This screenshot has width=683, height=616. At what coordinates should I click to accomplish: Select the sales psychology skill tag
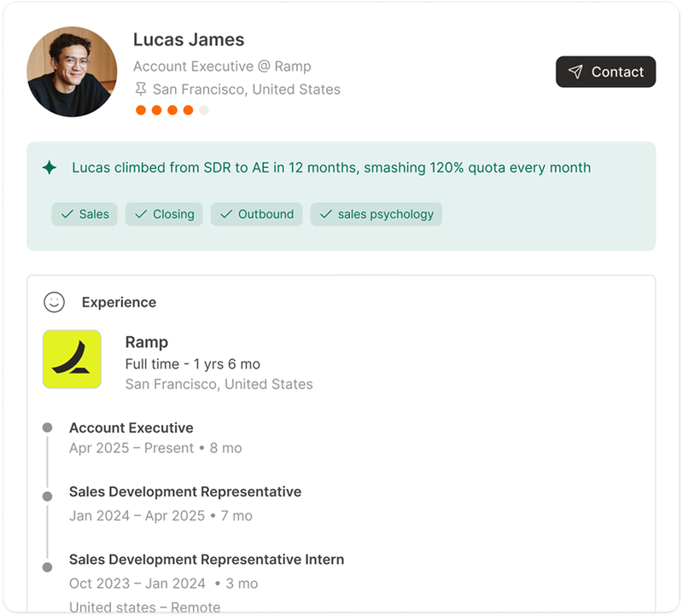pyautogui.click(x=377, y=214)
